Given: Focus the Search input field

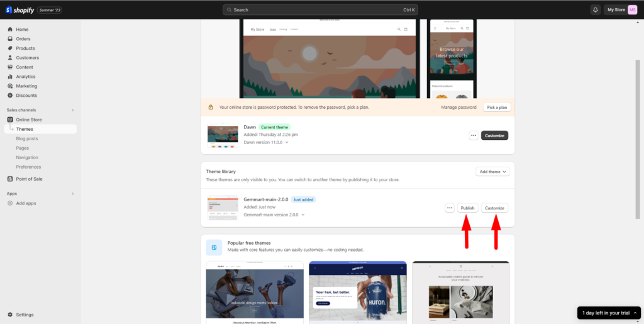Looking at the screenshot, I should click(x=320, y=10).
